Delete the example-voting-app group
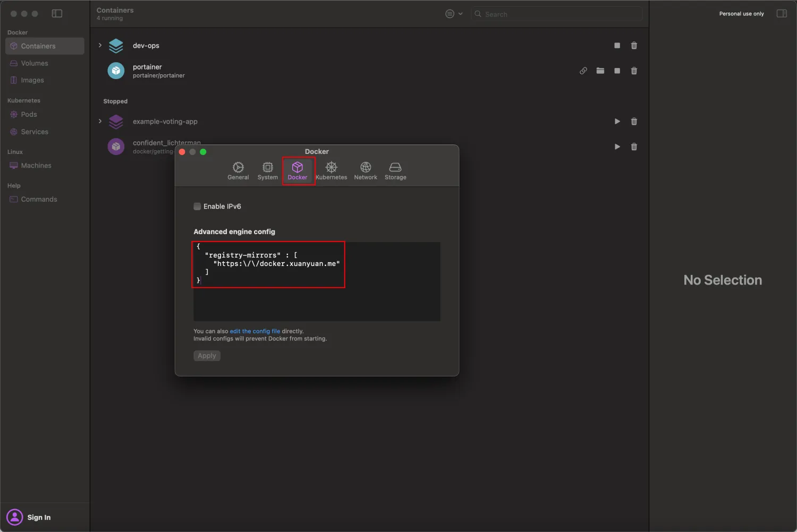 pyautogui.click(x=634, y=122)
